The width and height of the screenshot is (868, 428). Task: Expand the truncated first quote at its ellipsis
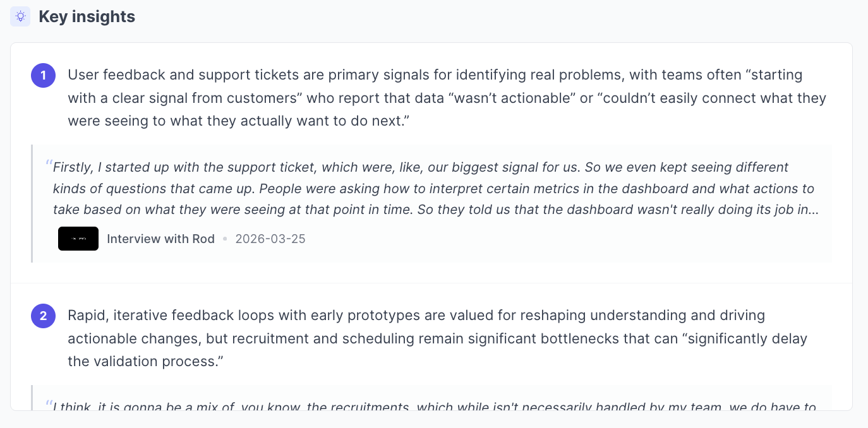812,210
